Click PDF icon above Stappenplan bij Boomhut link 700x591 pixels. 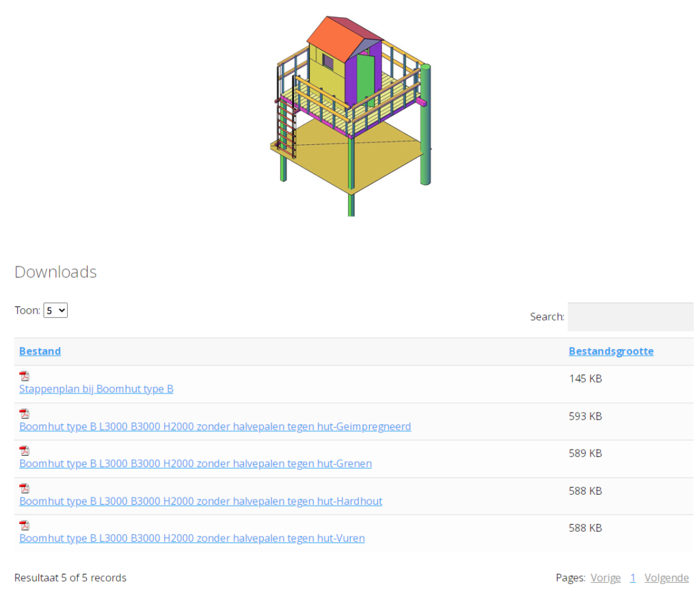point(24,376)
